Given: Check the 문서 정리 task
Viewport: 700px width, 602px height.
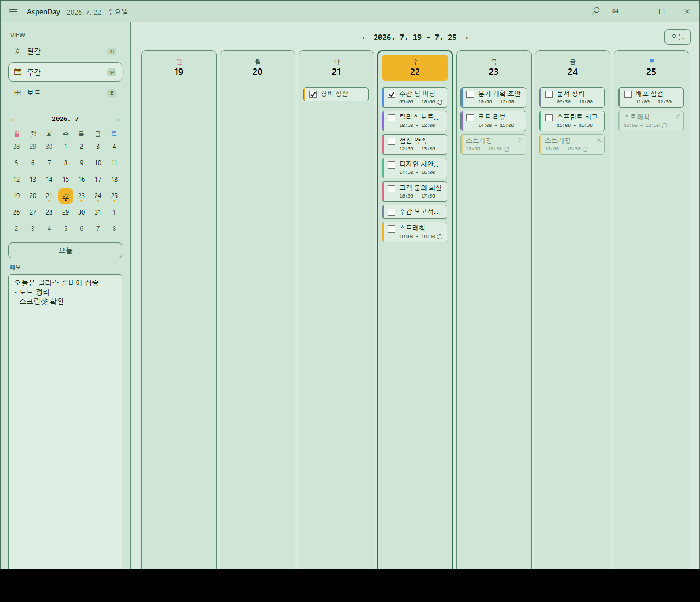Looking at the screenshot, I should click(549, 94).
